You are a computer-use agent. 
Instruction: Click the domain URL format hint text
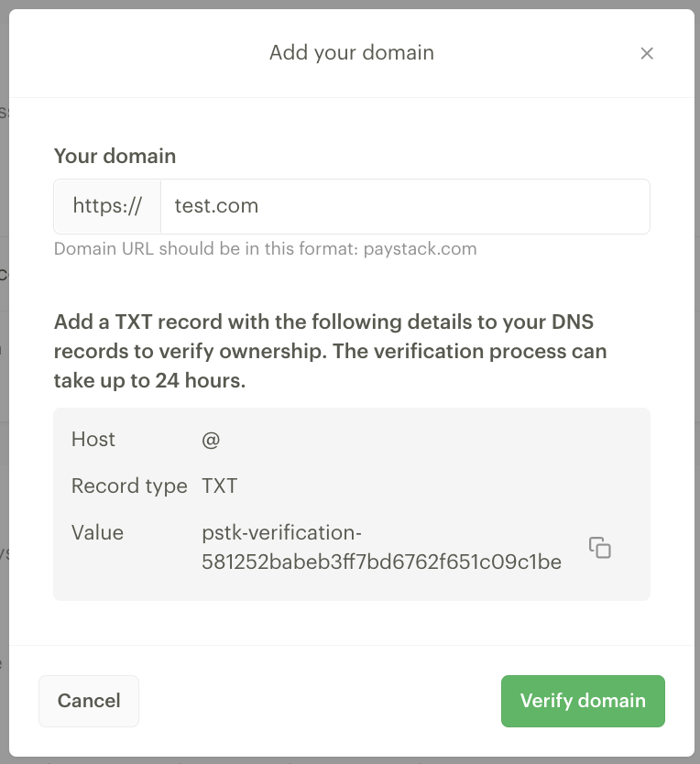point(265,248)
